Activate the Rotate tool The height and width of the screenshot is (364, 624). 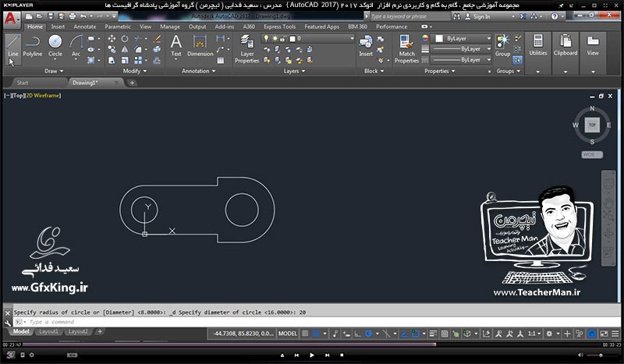pos(125,39)
